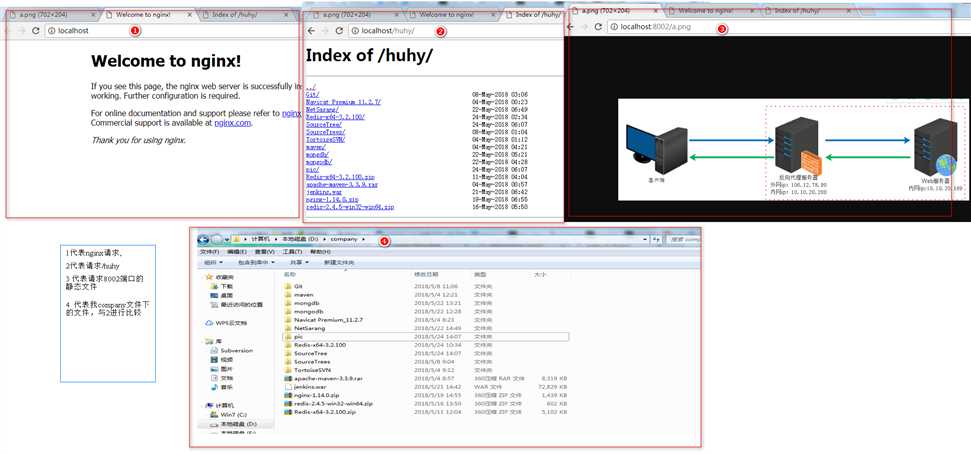The height and width of the screenshot is (454, 971).
Task: Click the Subversion library icon in sidebar
Action: click(x=214, y=351)
